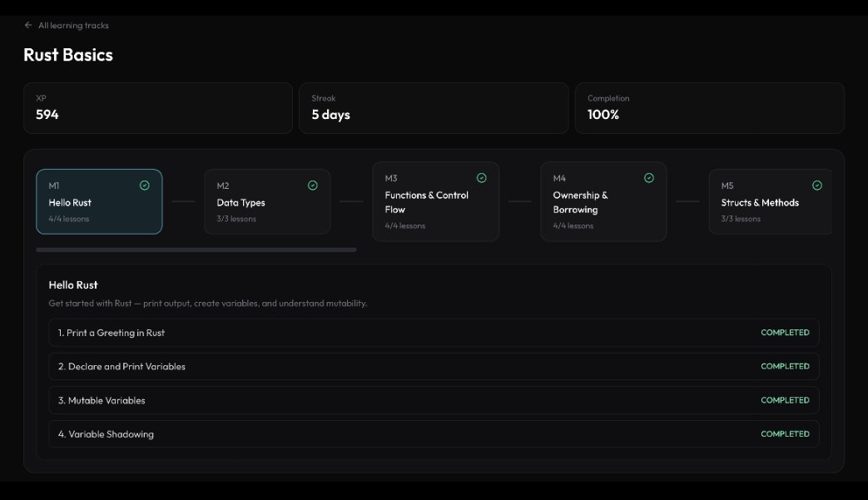The image size is (868, 500).
Task: Click COMPLETED status on Declare and Print Variables
Action: 785,366
